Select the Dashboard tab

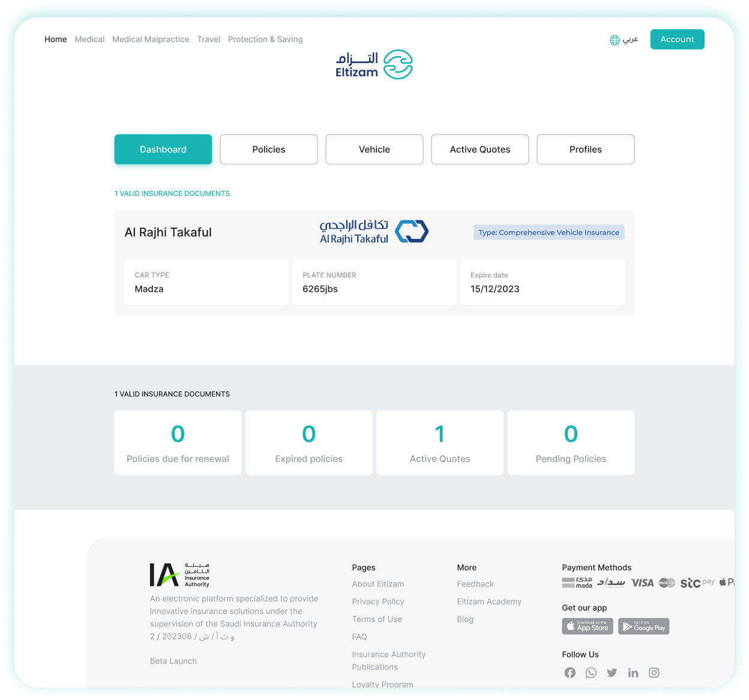[x=163, y=149]
